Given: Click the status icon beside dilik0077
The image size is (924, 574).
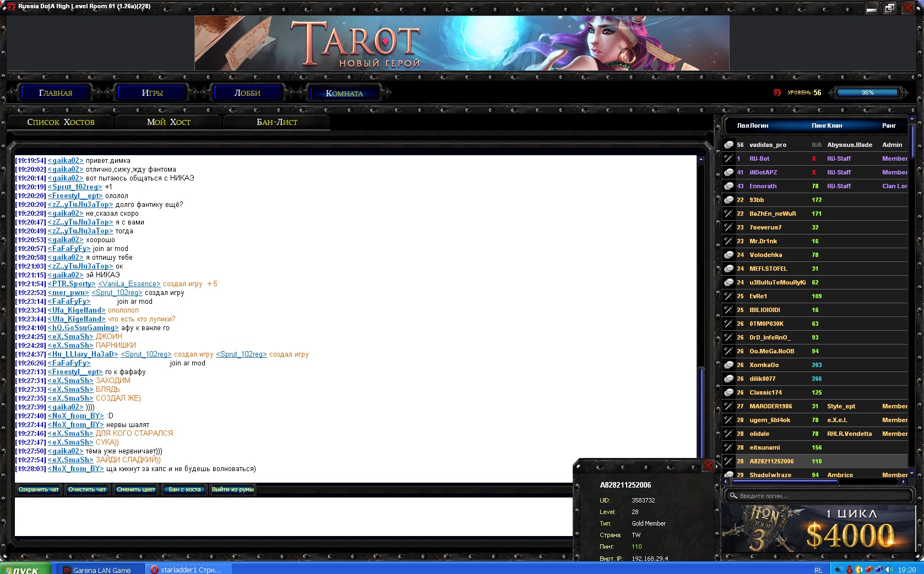Looking at the screenshot, I should tap(729, 379).
